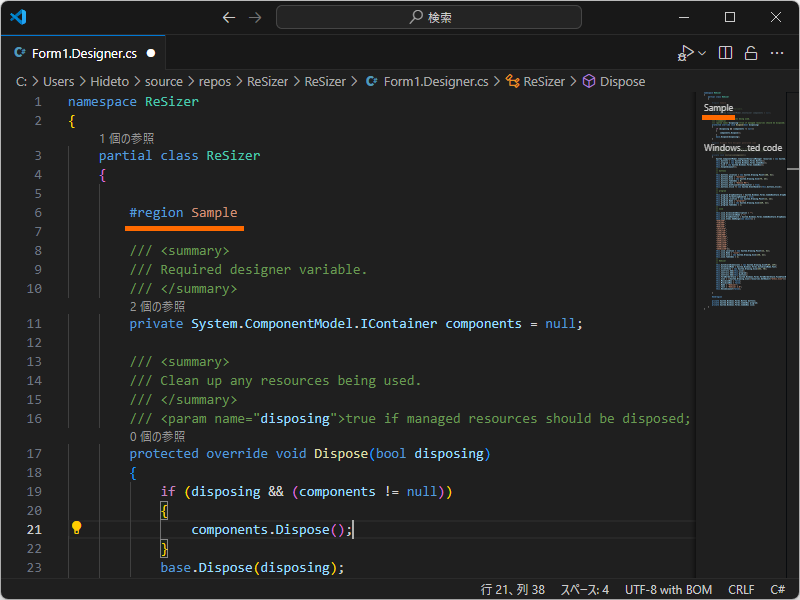Click the unsaved dot on Form1.Designer.cs tab

tap(150, 53)
